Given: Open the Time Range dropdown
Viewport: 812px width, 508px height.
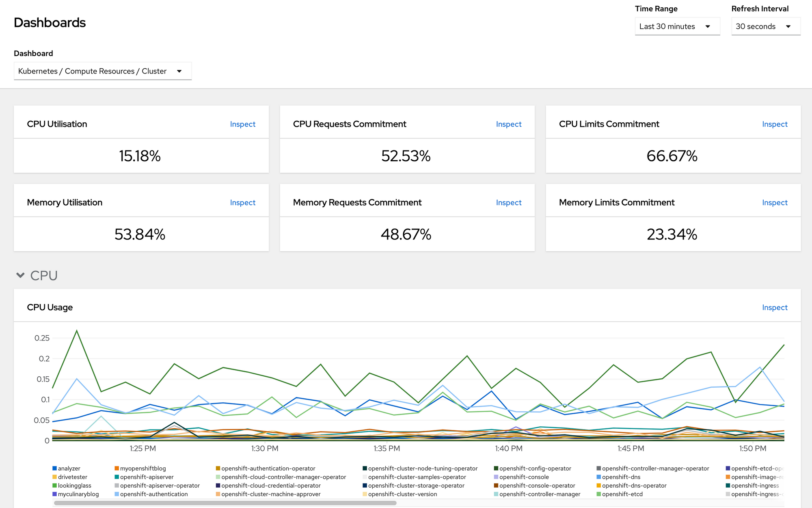Looking at the screenshot, I should tap(677, 26).
